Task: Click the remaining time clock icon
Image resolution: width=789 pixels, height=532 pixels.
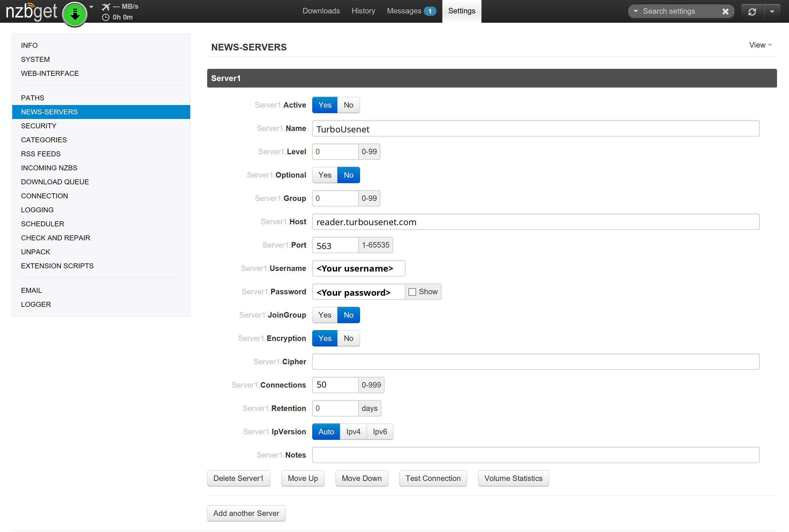Action: (x=106, y=17)
